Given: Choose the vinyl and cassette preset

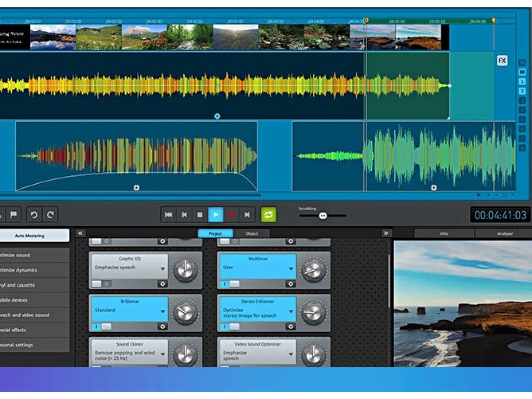Looking at the screenshot, I should [x=35, y=285].
